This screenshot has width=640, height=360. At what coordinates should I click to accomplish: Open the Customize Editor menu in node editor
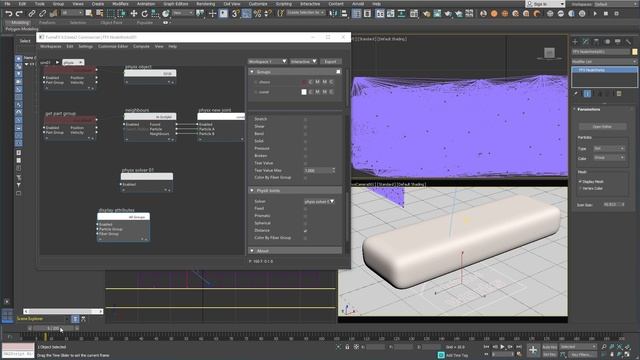click(113, 47)
